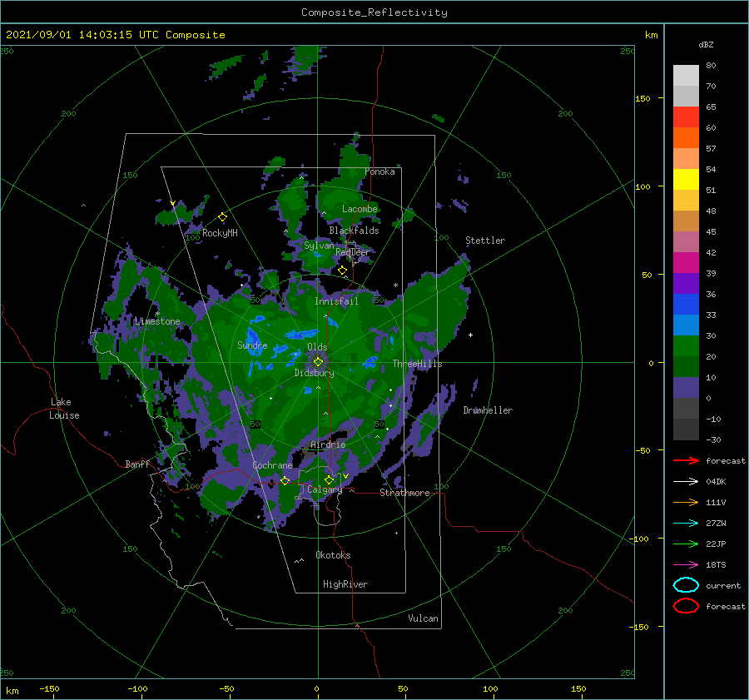Click the 150 tick on the right axis
This screenshot has height=700, width=749.
642,98
